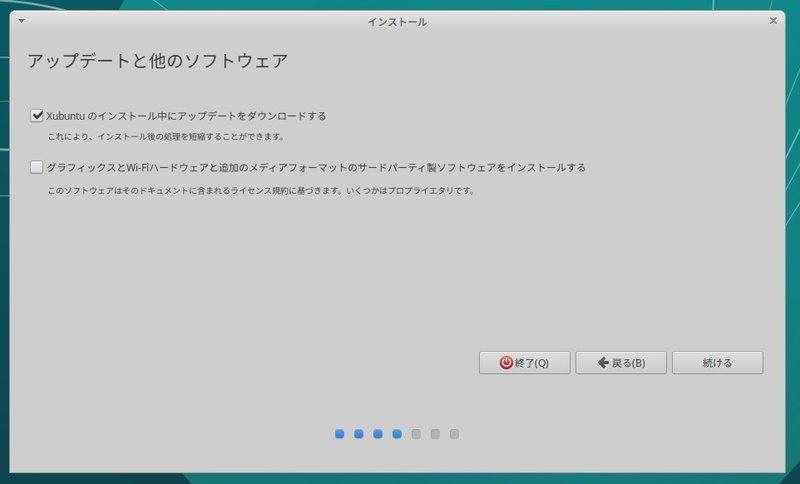The image size is (800, 484).
Task: Continue with the 続ける button
Action: (717, 363)
